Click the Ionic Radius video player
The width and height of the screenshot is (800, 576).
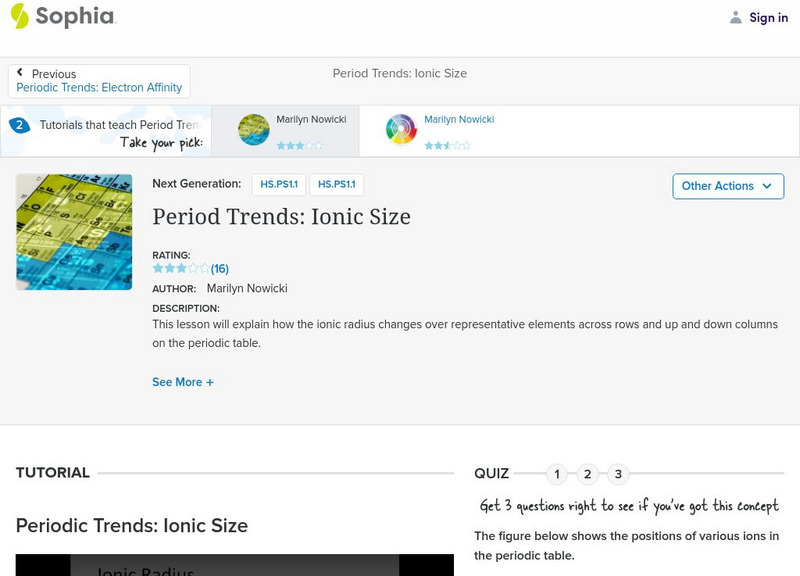pos(234,565)
